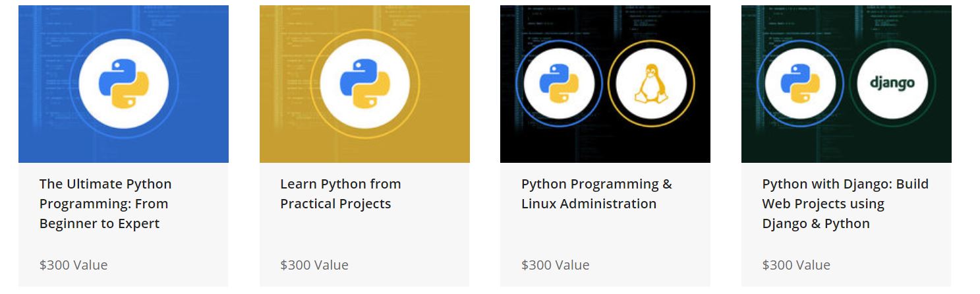980x294 pixels.
Task: Click the Python logo beside the django logo
Action: (x=800, y=84)
